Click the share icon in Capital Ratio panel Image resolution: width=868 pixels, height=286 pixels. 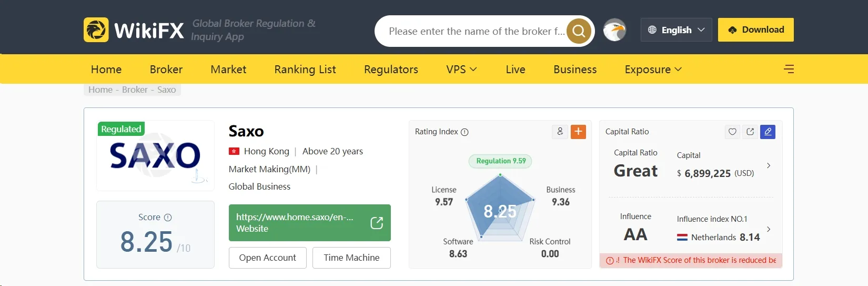(750, 132)
